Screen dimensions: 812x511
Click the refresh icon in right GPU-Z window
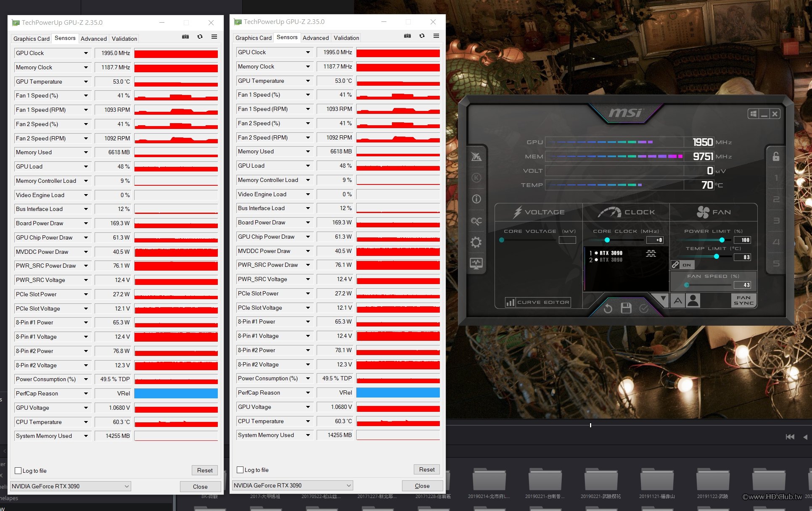coord(422,36)
